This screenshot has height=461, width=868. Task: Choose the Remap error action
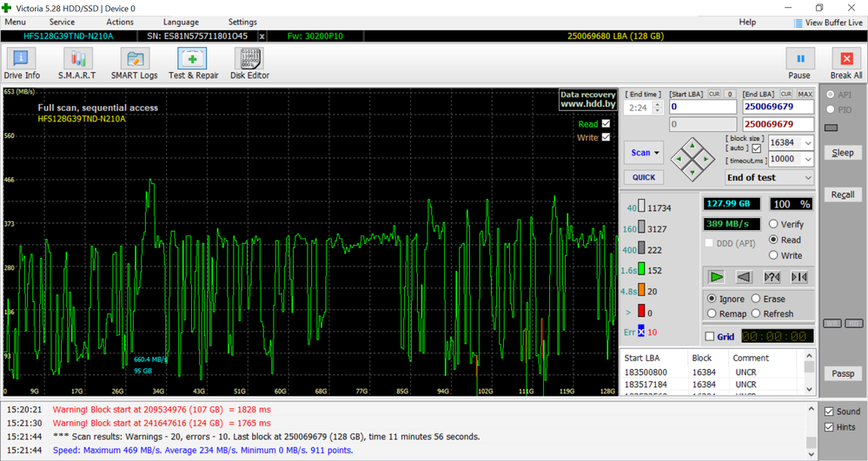pyautogui.click(x=713, y=313)
